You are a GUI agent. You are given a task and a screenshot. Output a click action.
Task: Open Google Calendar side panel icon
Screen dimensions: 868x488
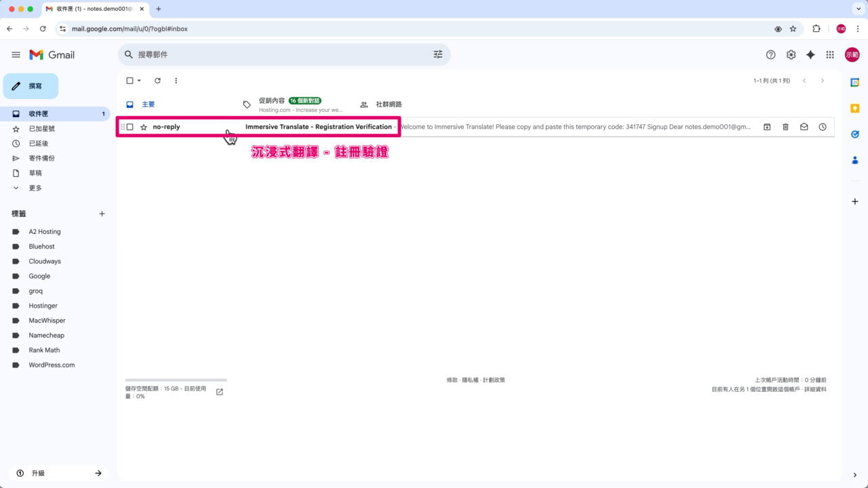(855, 83)
